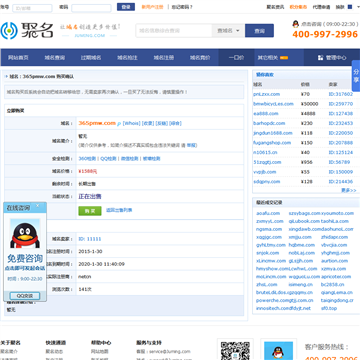Screen dimensions: 360x360
Task: Click the report link in domain description
Action: 192,145
